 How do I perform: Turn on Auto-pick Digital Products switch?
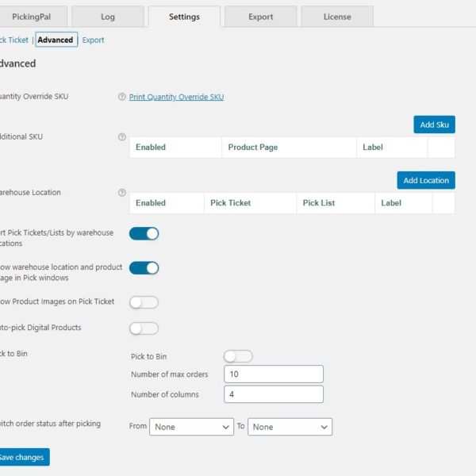coord(144,328)
